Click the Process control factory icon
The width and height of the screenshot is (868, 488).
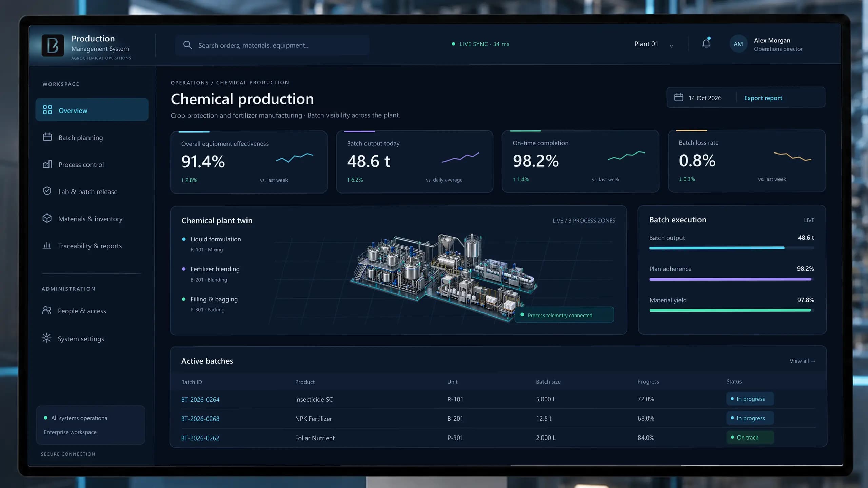tap(47, 164)
